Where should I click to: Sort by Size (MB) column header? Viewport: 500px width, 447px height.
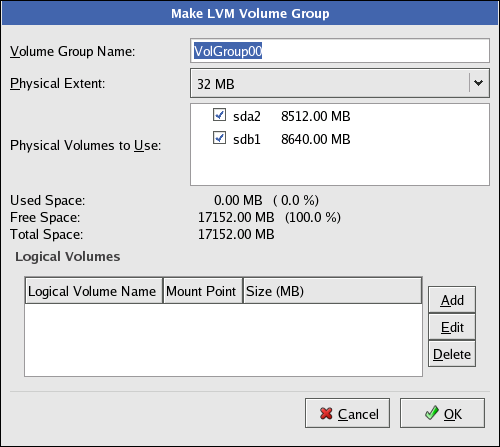pyautogui.click(x=333, y=291)
